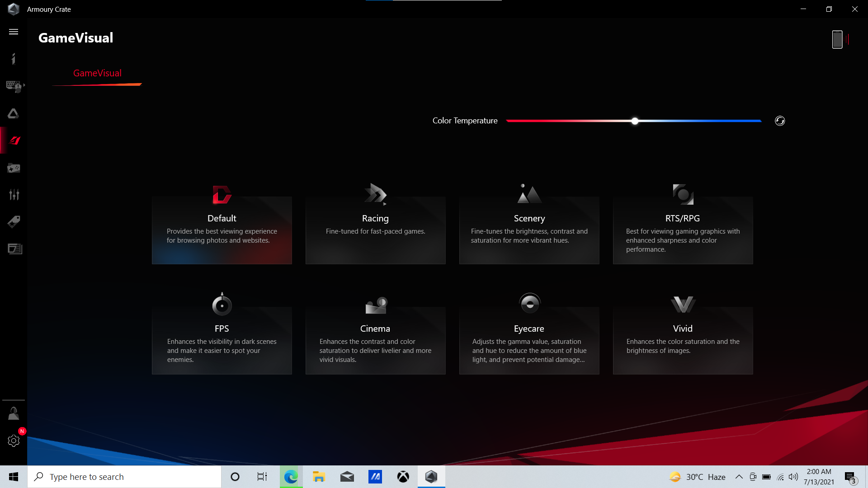Click the battery status tray icon
Image resolution: width=868 pixels, height=488 pixels.
tap(766, 477)
